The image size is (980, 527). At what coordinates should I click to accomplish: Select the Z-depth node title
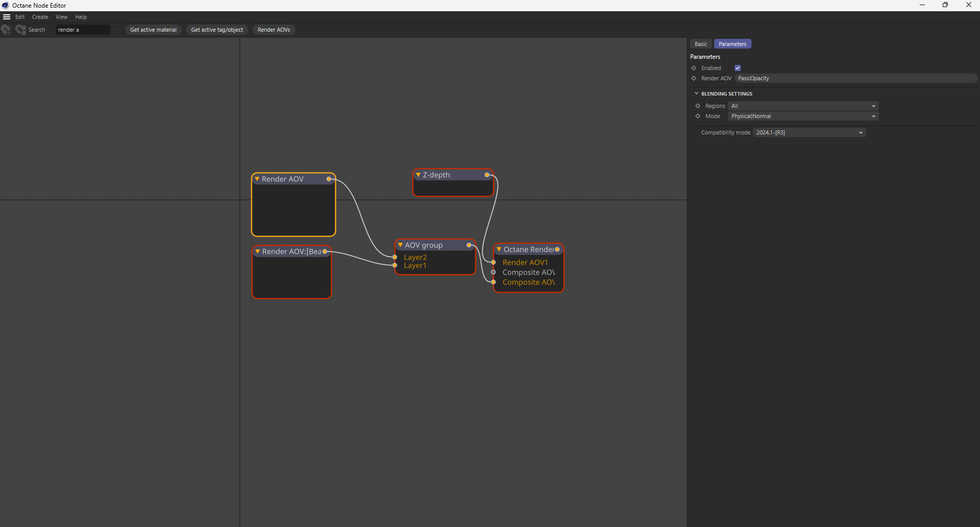[x=437, y=175]
